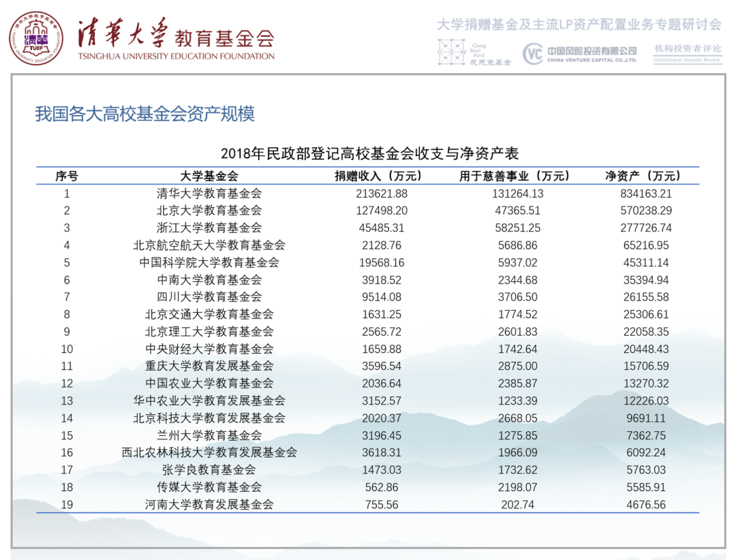Select the 兰州大学教育基金会 cell
This screenshot has height=560, width=736.
[x=209, y=435]
